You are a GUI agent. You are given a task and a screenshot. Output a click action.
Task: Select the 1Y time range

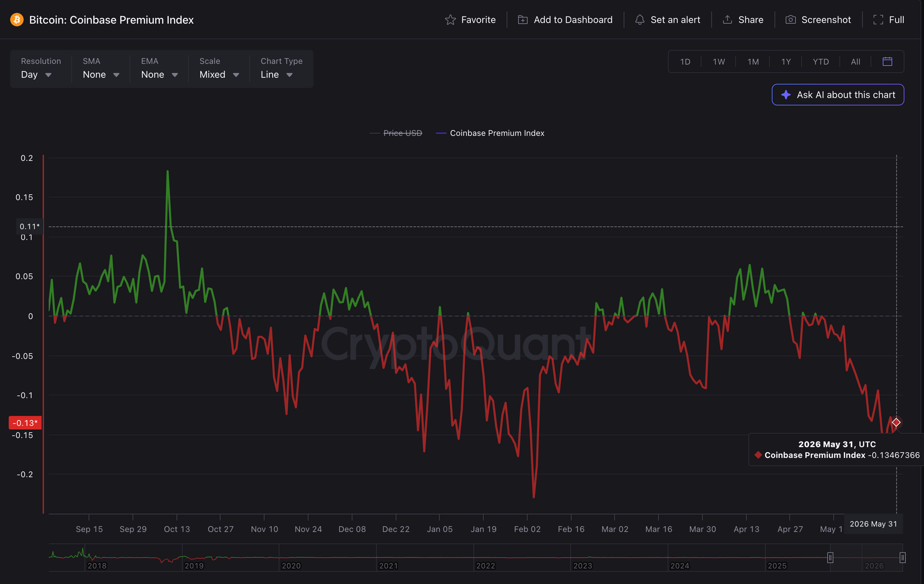click(x=786, y=62)
